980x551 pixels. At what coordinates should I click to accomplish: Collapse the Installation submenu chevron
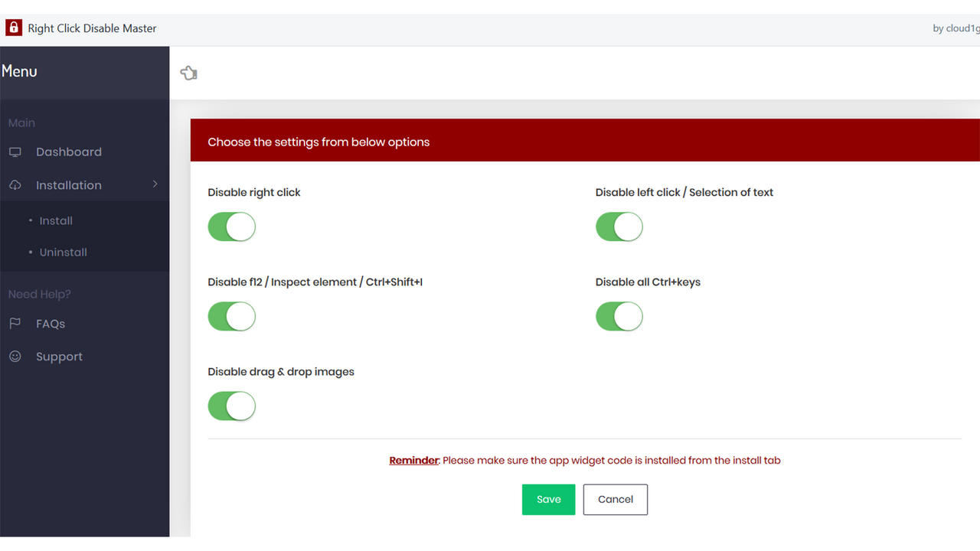coord(155,184)
